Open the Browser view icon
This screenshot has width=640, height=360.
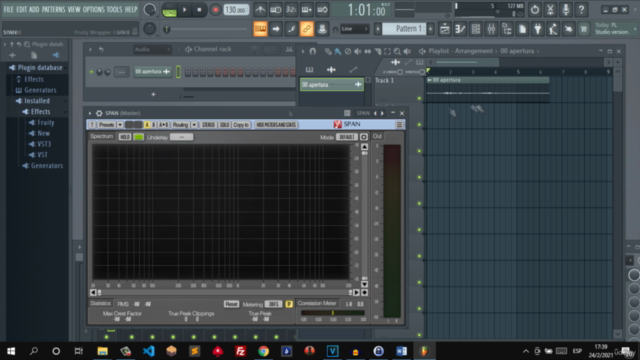[x=507, y=29]
